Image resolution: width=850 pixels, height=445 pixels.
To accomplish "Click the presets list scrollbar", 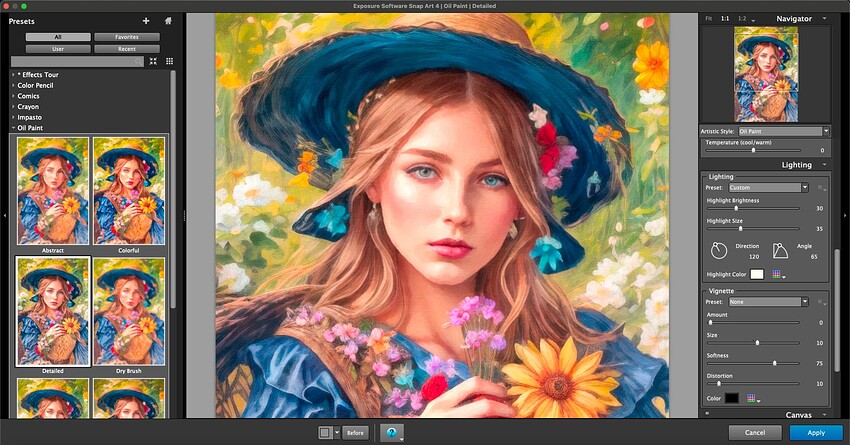I will 173,190.
